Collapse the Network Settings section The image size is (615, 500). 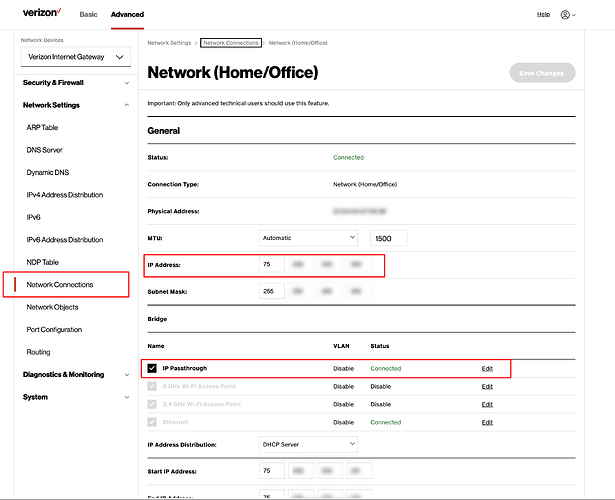point(76,105)
